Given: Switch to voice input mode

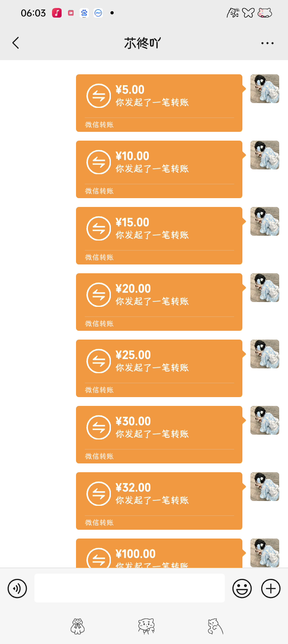Looking at the screenshot, I should point(17,588).
